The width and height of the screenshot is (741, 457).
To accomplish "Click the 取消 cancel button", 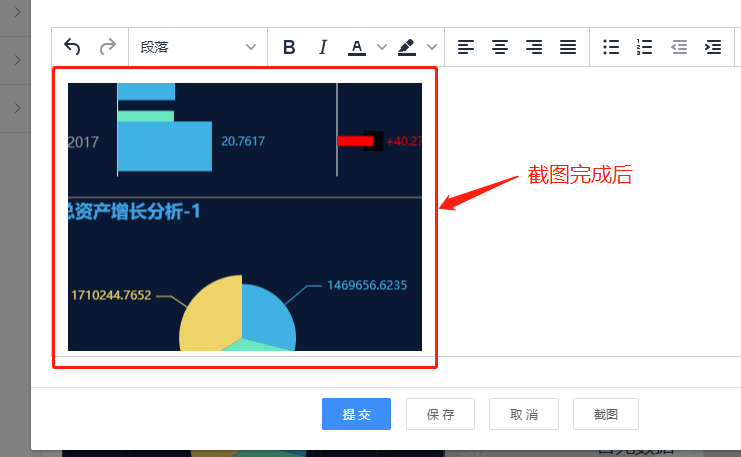I will click(524, 414).
